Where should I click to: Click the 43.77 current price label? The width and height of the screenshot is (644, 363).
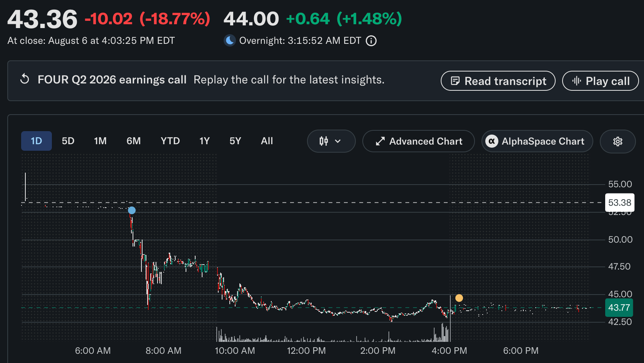click(x=619, y=308)
